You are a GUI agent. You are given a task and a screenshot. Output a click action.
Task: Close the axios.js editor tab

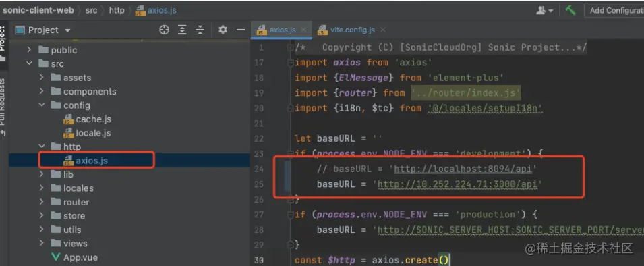click(x=303, y=30)
